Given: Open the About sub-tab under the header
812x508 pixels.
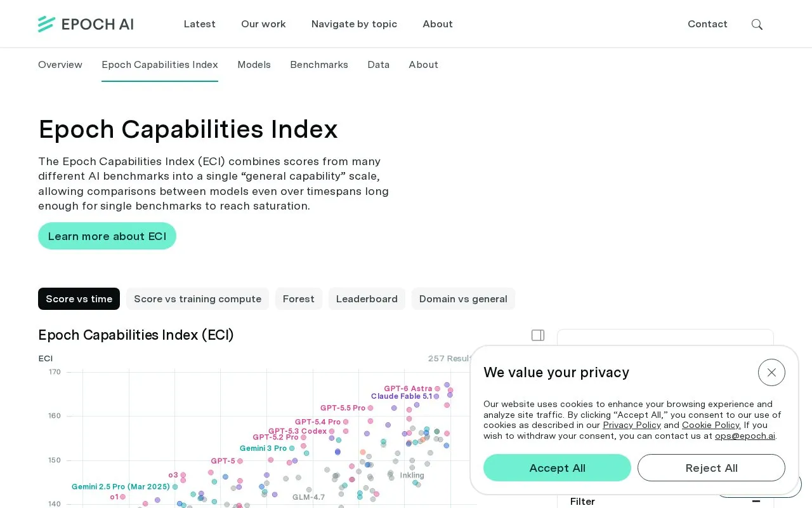Looking at the screenshot, I should tap(423, 65).
